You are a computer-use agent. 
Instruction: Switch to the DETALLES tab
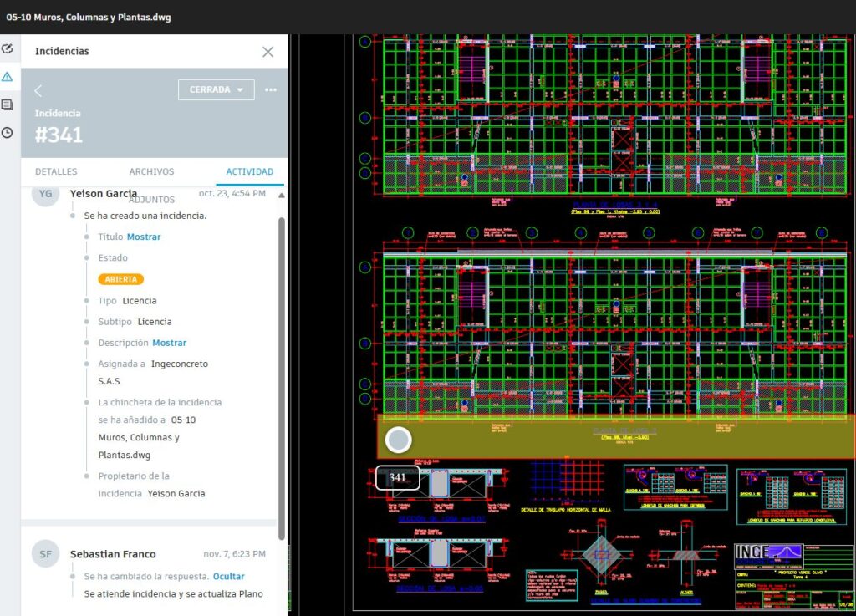click(56, 171)
